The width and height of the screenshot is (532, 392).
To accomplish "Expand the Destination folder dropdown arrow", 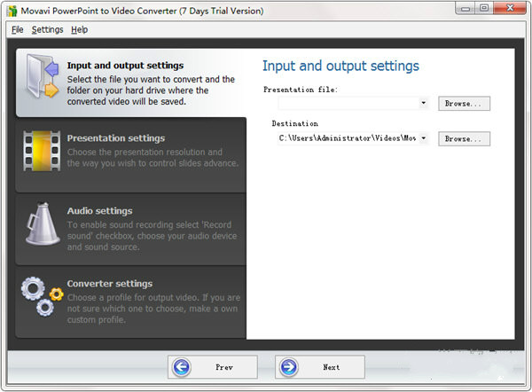I will [424, 138].
